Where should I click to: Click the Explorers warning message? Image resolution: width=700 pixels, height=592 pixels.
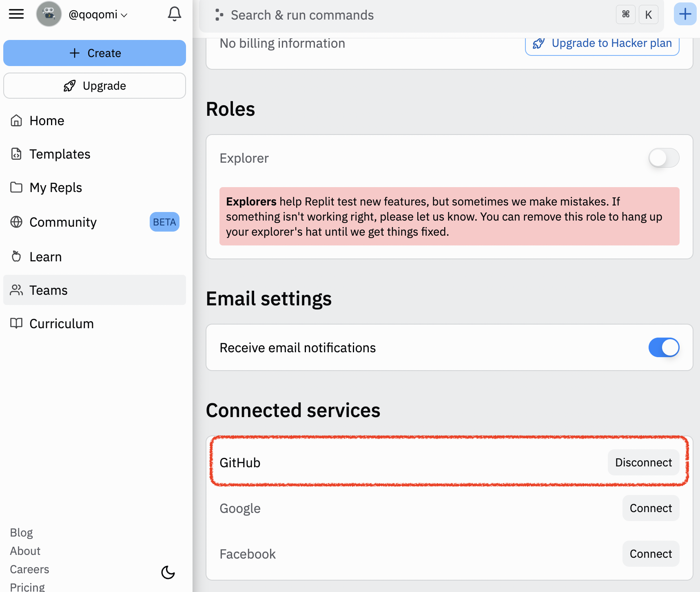pyautogui.click(x=450, y=216)
